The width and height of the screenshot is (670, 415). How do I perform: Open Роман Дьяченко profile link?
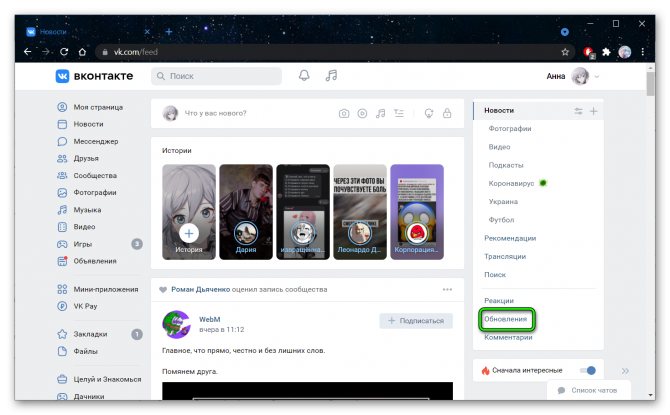[x=201, y=289]
